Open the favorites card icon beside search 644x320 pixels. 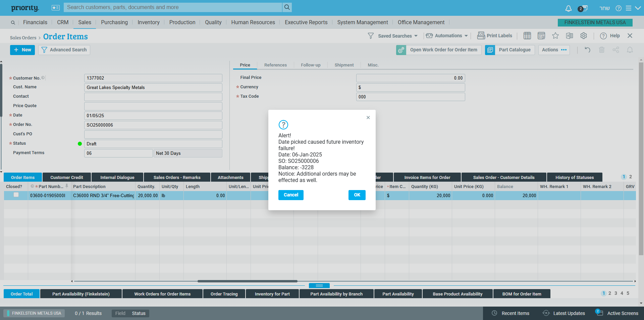[x=56, y=7]
